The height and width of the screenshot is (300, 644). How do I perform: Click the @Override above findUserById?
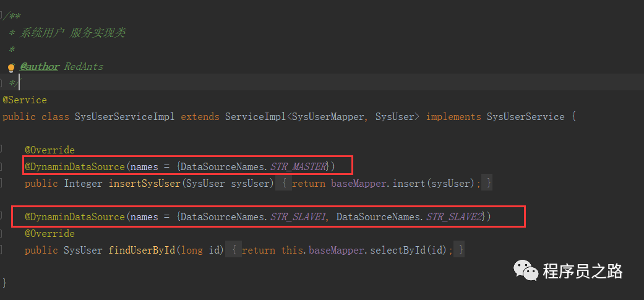click(49, 234)
